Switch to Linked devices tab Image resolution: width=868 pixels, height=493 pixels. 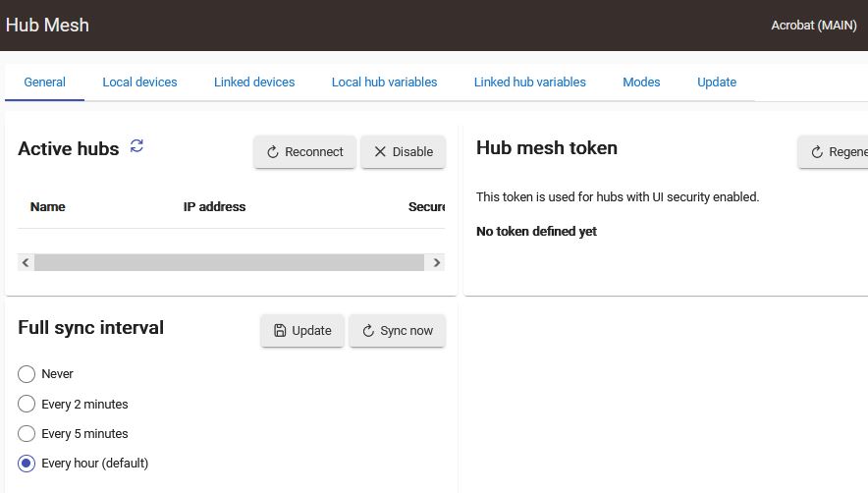click(x=254, y=82)
